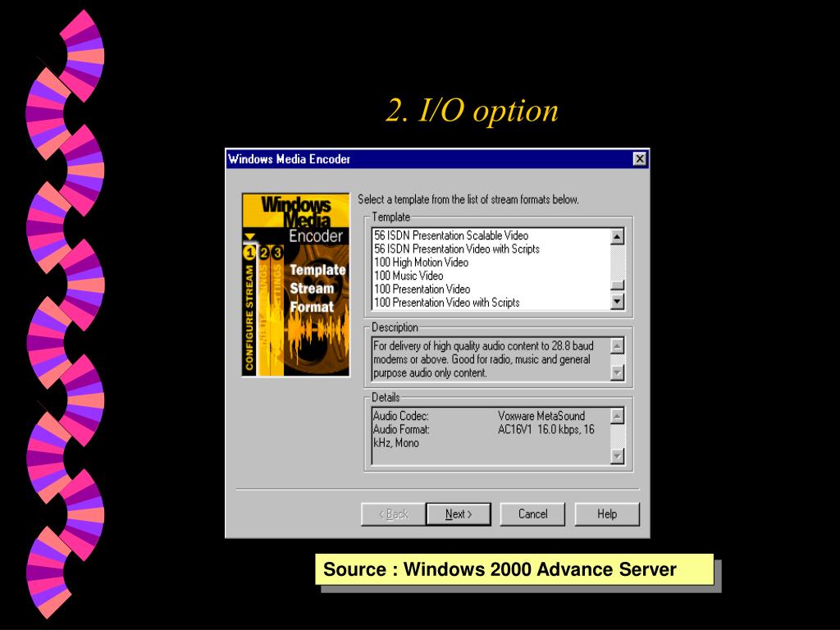The image size is (840, 630).
Task: Click step 3 circle in wizard banner
Action: [276, 253]
